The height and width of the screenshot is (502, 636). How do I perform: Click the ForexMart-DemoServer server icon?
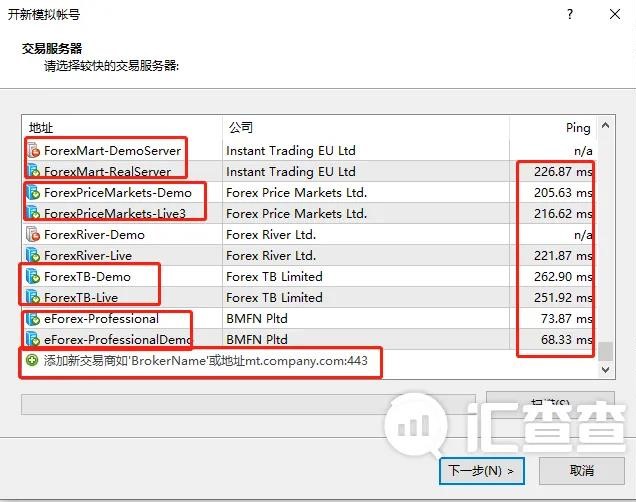coord(33,150)
